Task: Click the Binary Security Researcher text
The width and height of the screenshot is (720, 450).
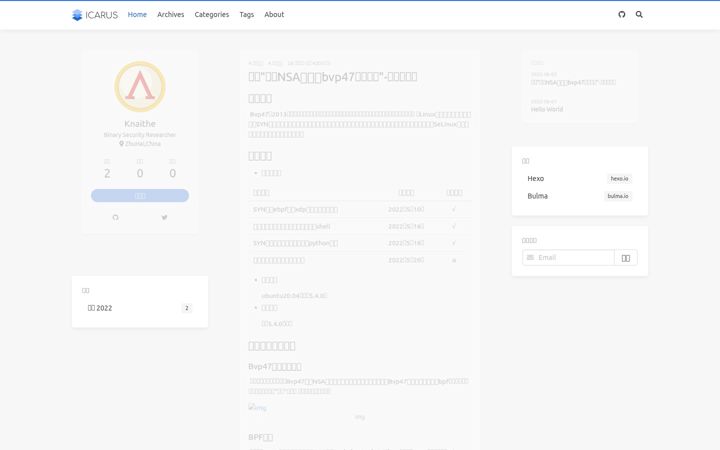Action: pos(140,135)
